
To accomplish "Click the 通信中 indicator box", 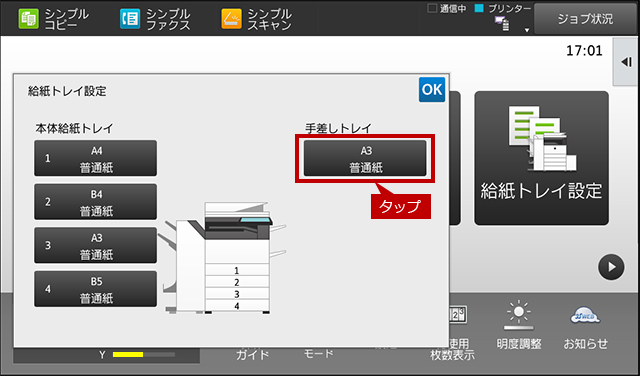I will (x=432, y=9).
